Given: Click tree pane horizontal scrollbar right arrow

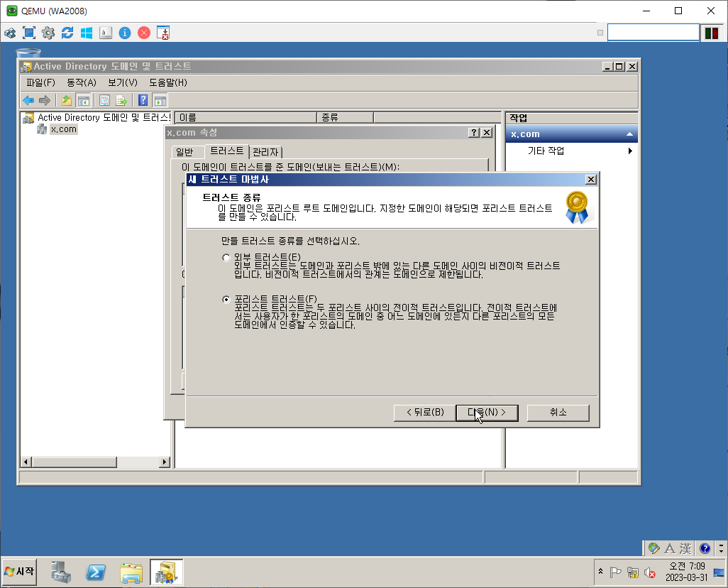Looking at the screenshot, I should tap(165, 462).
